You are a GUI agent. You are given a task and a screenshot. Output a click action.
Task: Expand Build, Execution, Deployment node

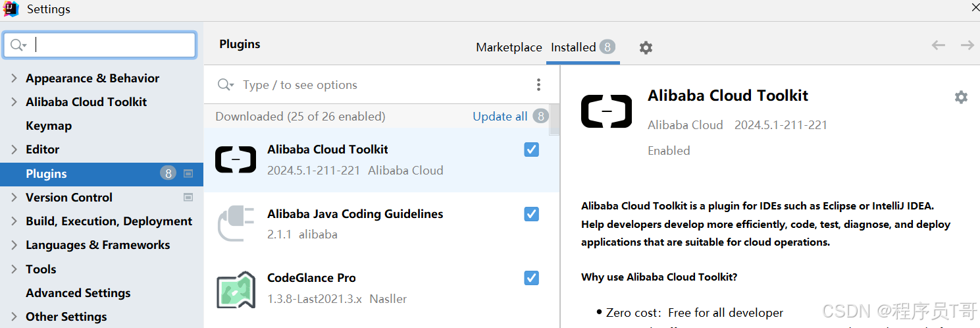[x=14, y=221]
